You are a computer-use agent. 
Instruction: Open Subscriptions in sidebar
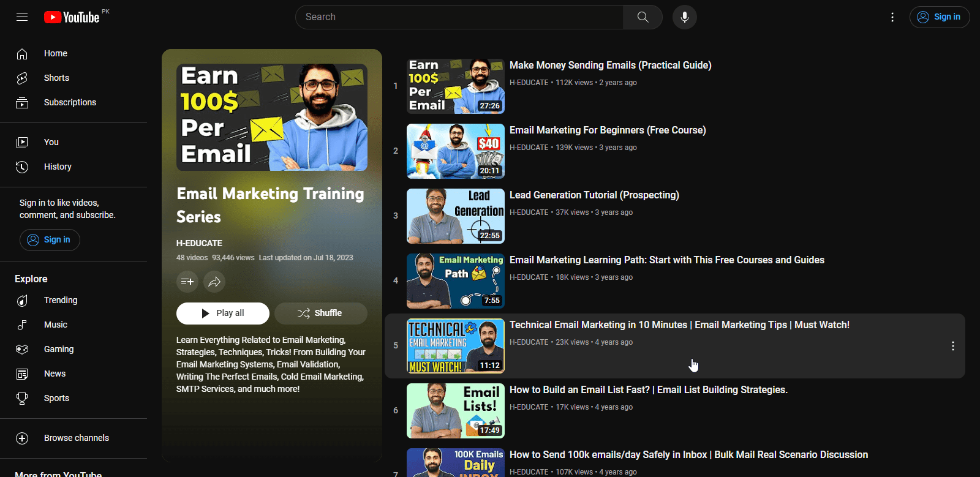pyautogui.click(x=70, y=102)
